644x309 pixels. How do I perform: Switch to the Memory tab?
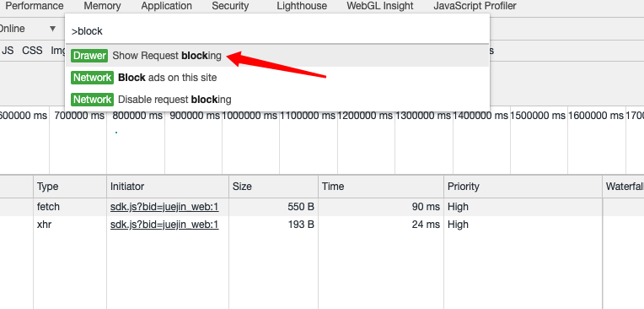coord(102,6)
